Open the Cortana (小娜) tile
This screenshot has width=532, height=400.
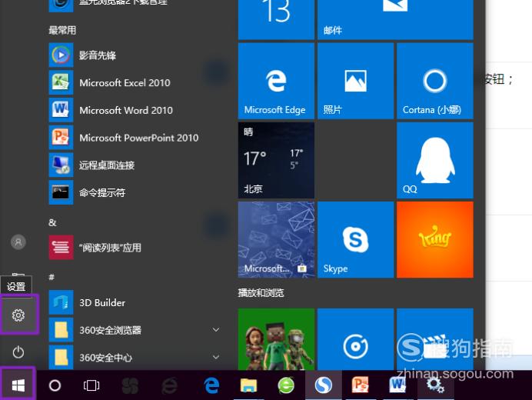[435, 81]
